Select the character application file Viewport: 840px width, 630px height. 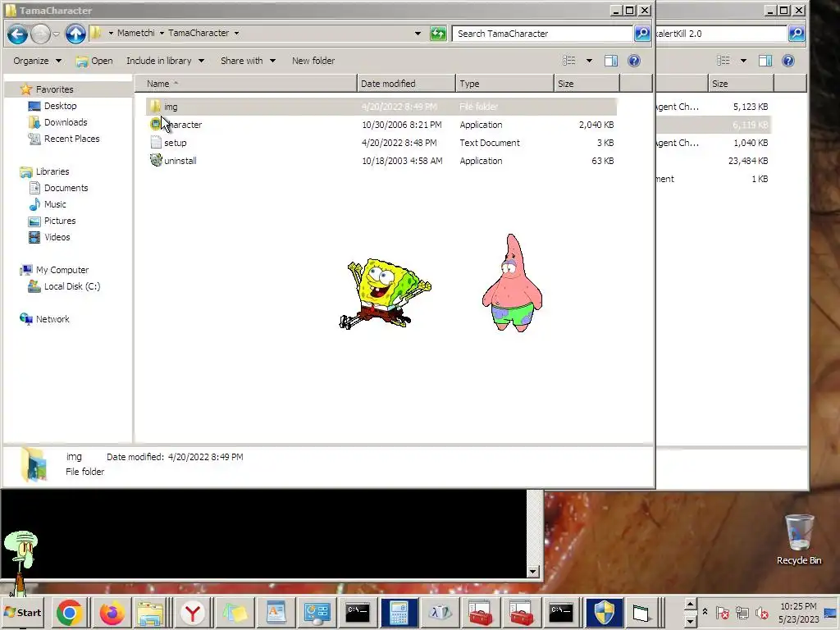click(381, 125)
